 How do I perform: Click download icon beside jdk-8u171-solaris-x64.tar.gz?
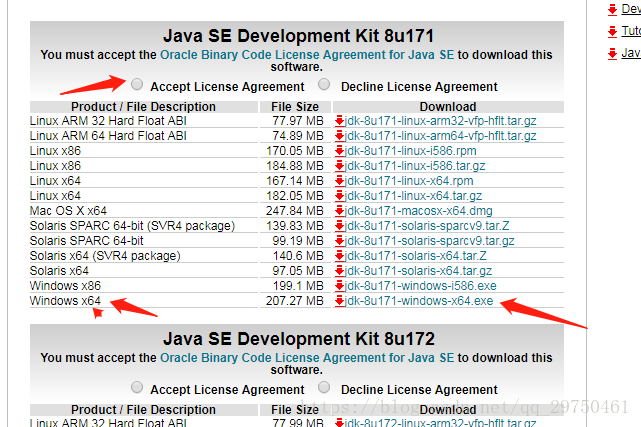[x=339, y=271]
